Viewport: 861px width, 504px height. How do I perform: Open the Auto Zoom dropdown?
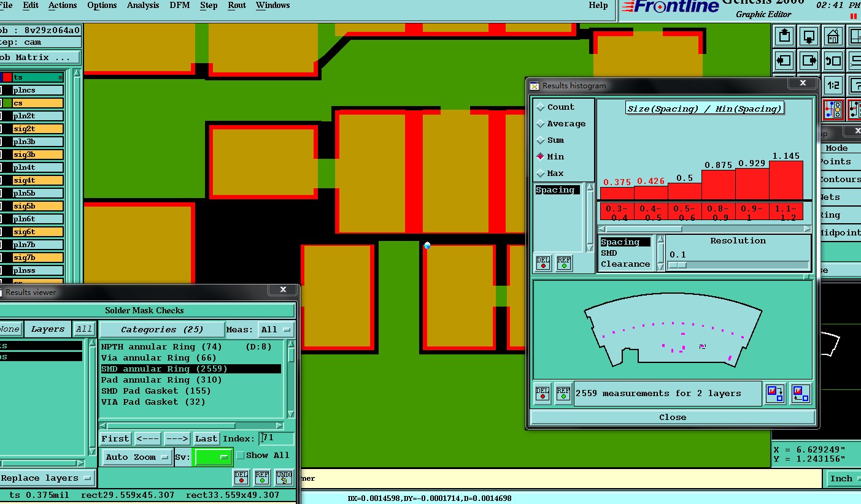137,457
